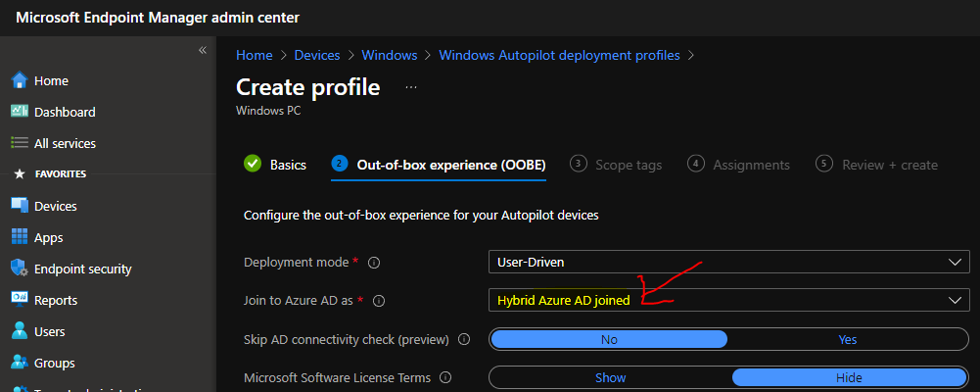
Task: Click the Endpoint security shield icon
Action: tap(20, 269)
